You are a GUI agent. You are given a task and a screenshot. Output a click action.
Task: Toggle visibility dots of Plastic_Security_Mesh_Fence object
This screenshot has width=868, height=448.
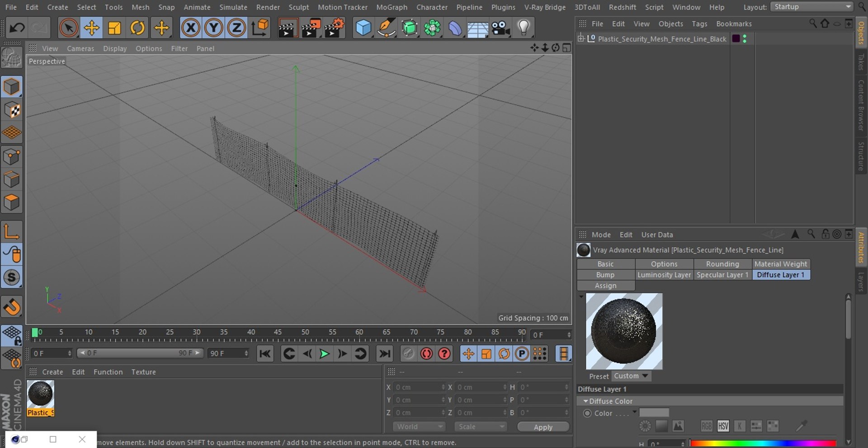tap(745, 39)
